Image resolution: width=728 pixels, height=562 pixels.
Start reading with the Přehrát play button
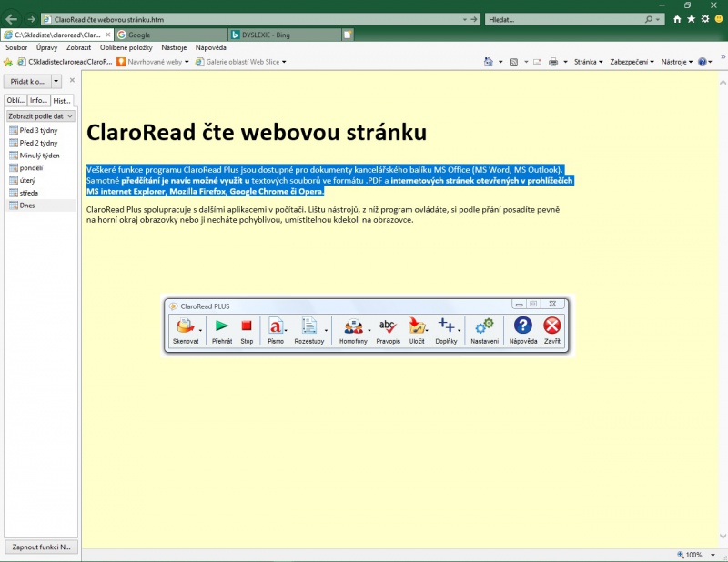tap(222, 326)
